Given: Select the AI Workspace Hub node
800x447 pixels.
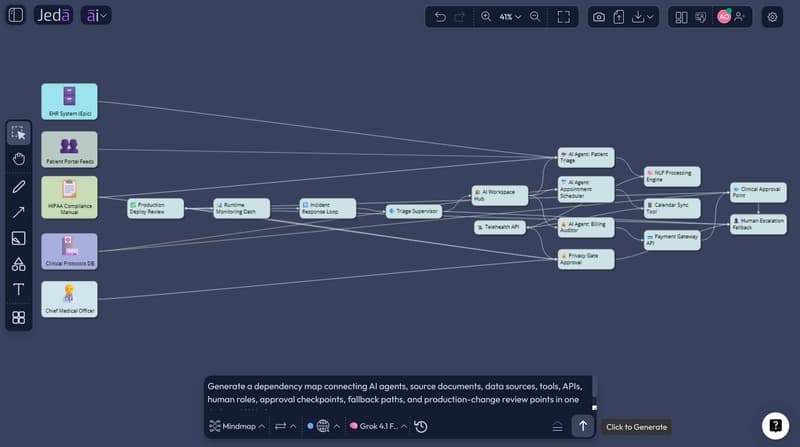Looking at the screenshot, I should (500, 195).
